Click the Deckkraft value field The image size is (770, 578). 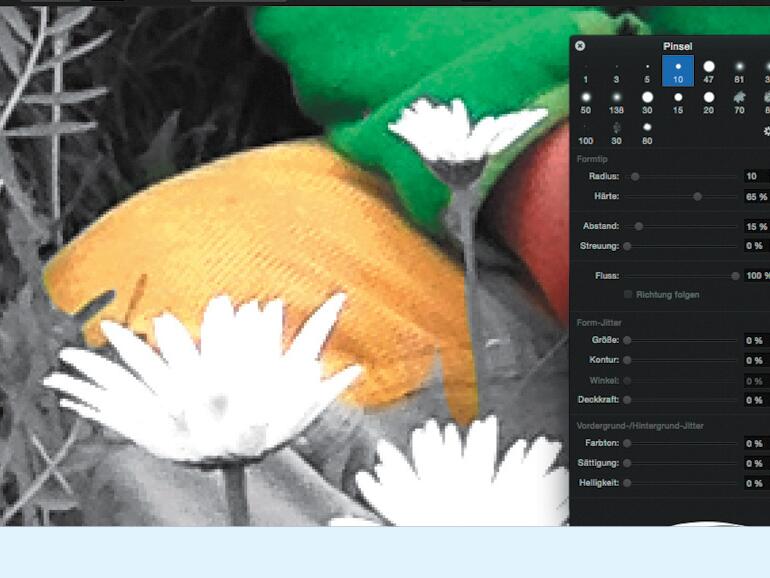click(756, 400)
